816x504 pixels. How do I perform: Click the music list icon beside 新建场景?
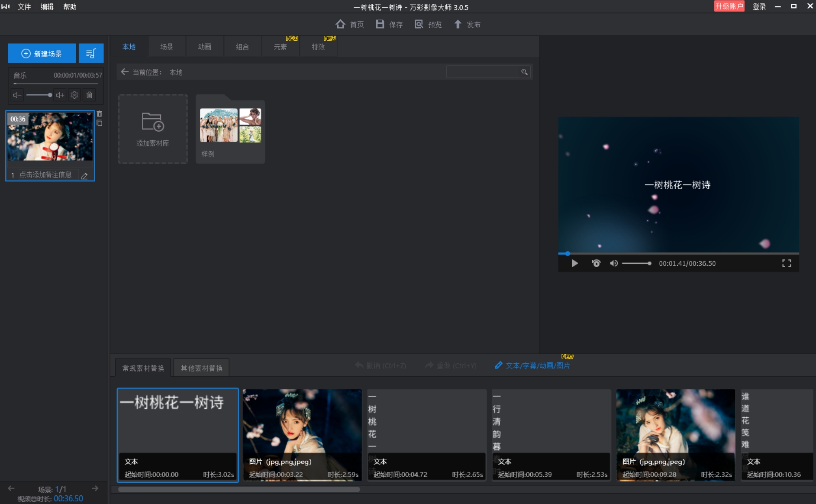click(91, 54)
